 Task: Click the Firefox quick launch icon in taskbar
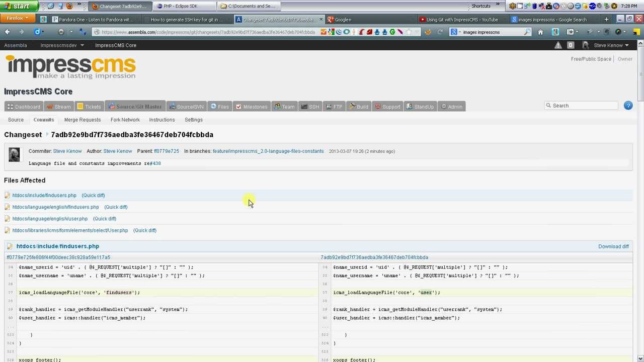[x=69, y=6]
